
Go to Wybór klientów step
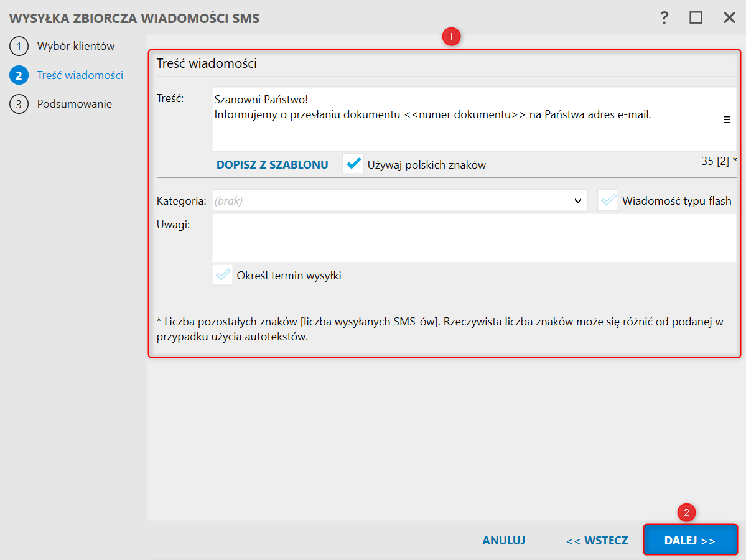tap(76, 46)
